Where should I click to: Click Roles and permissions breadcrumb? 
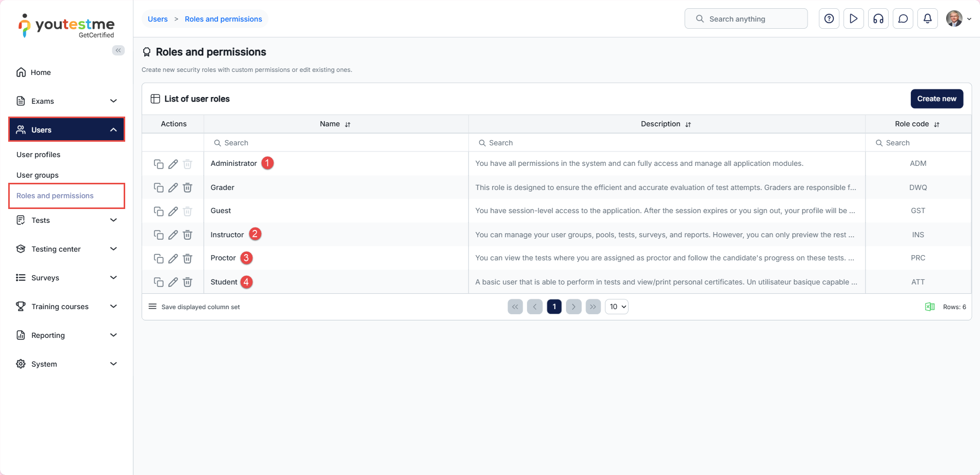click(223, 19)
